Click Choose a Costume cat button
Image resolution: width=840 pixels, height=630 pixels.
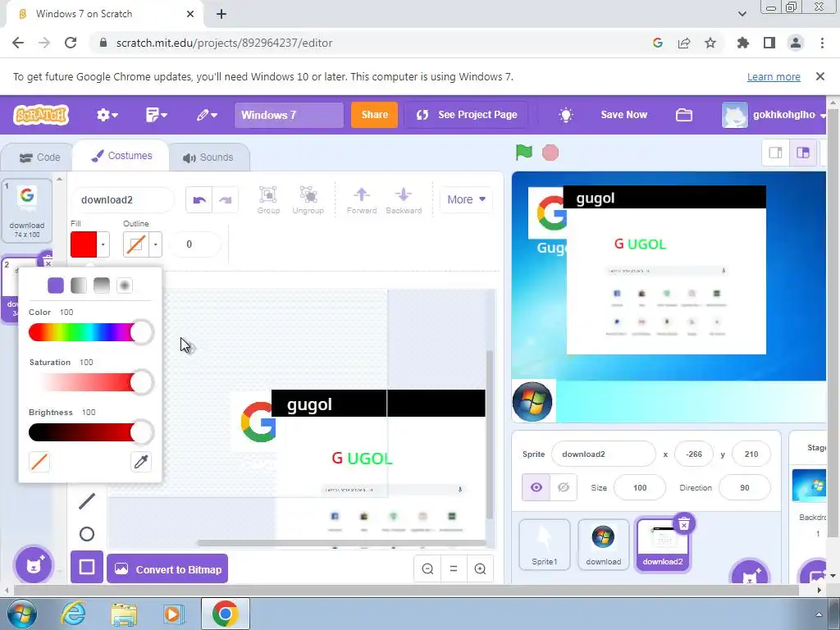click(34, 564)
